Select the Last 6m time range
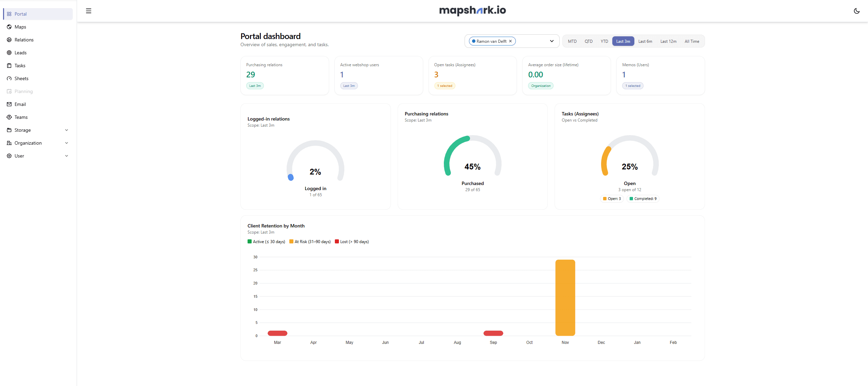This screenshot has height=386, width=868. 645,41
